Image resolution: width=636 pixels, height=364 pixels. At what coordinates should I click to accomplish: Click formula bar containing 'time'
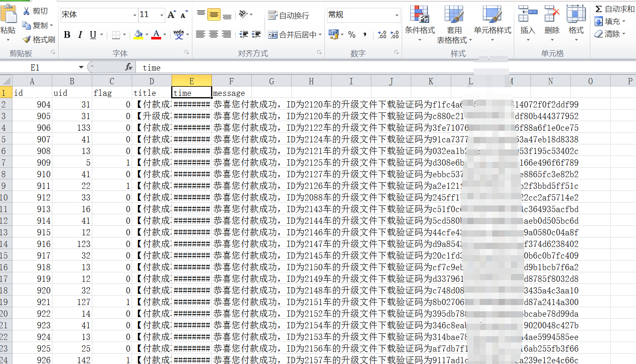click(x=386, y=67)
